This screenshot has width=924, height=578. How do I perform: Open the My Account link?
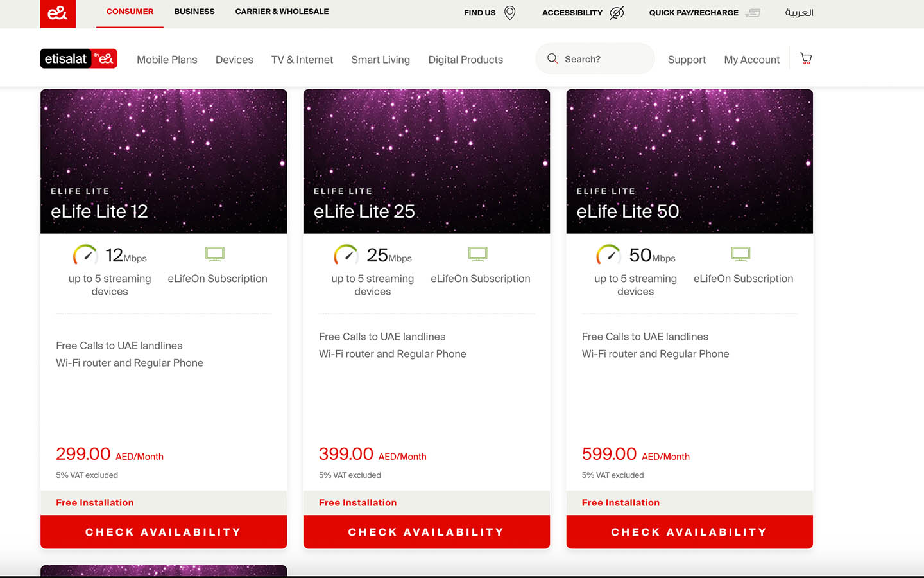751,59
